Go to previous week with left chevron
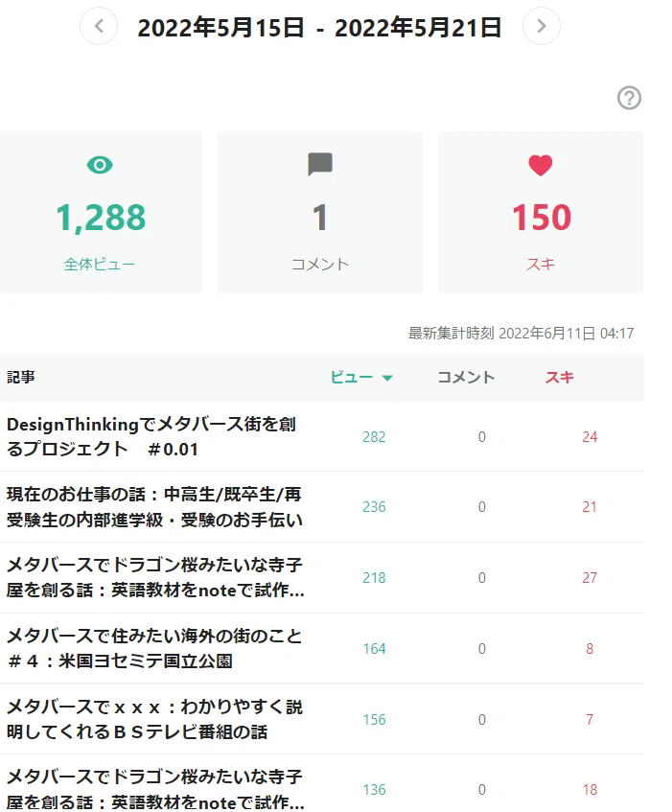Screen dimensions: 672x812 99,26
